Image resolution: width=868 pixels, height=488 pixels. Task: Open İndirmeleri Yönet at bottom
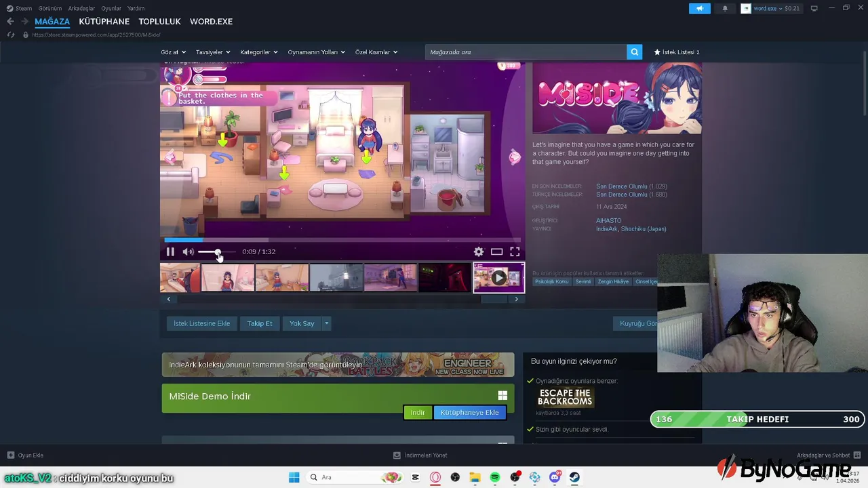point(420,455)
